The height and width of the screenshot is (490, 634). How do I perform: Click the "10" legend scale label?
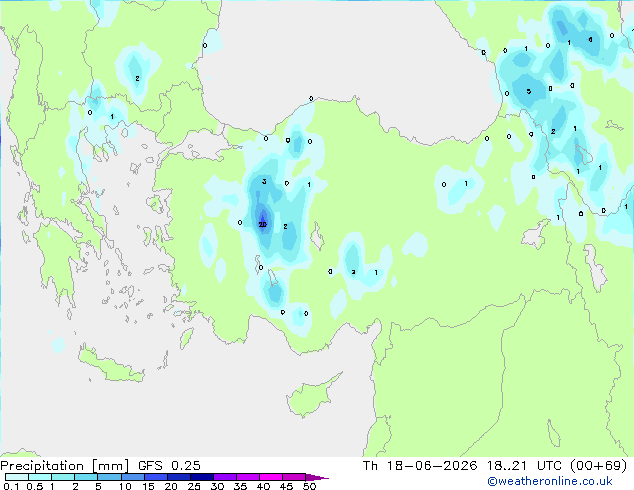pos(125,486)
